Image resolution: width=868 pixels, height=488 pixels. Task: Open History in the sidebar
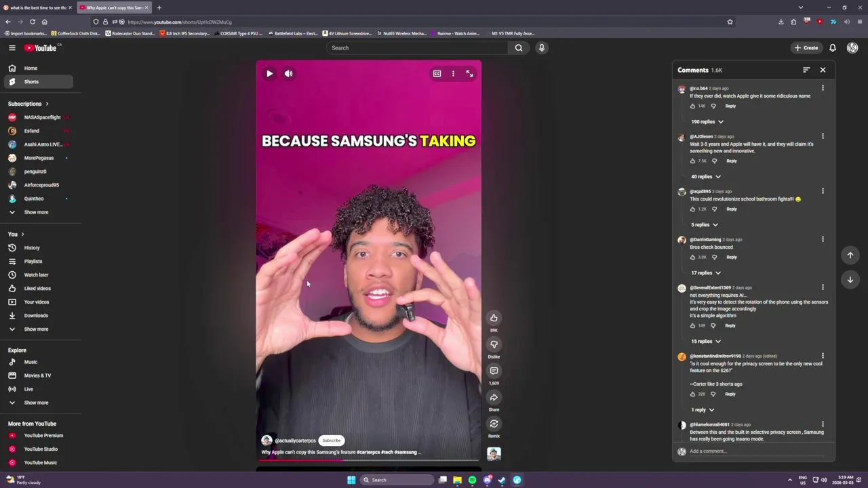coord(39,247)
